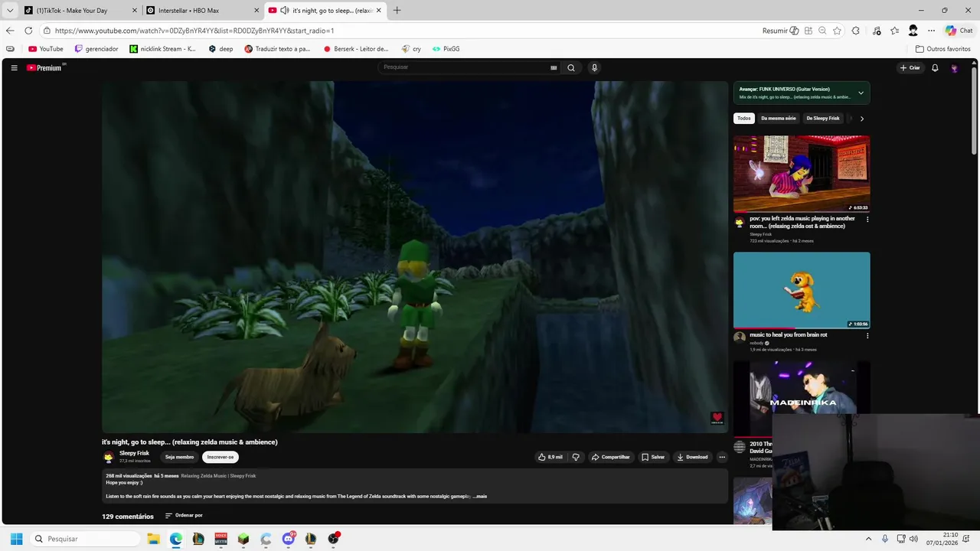Toggle Salvar to save the video

(x=653, y=457)
